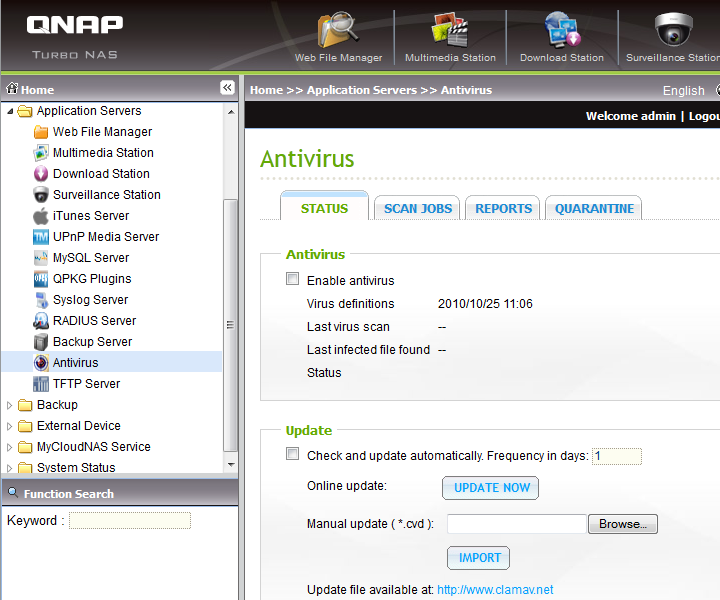Collapse the Application Servers tree node
Viewport: 720px width, 600px height.
10,111
